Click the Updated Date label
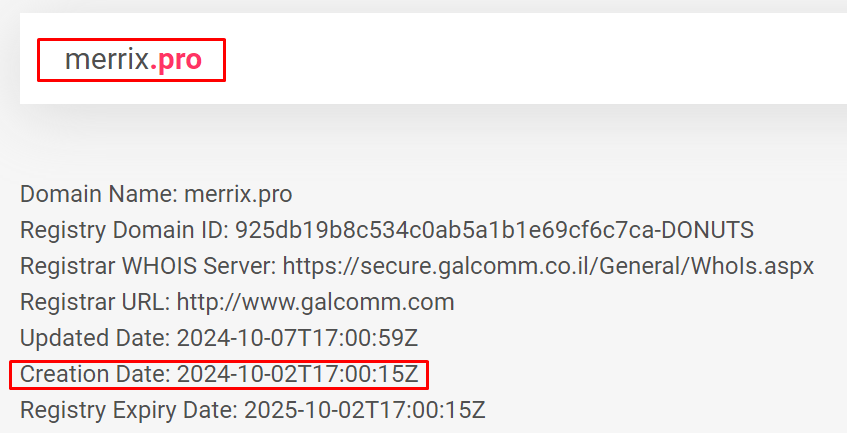 click(x=90, y=338)
